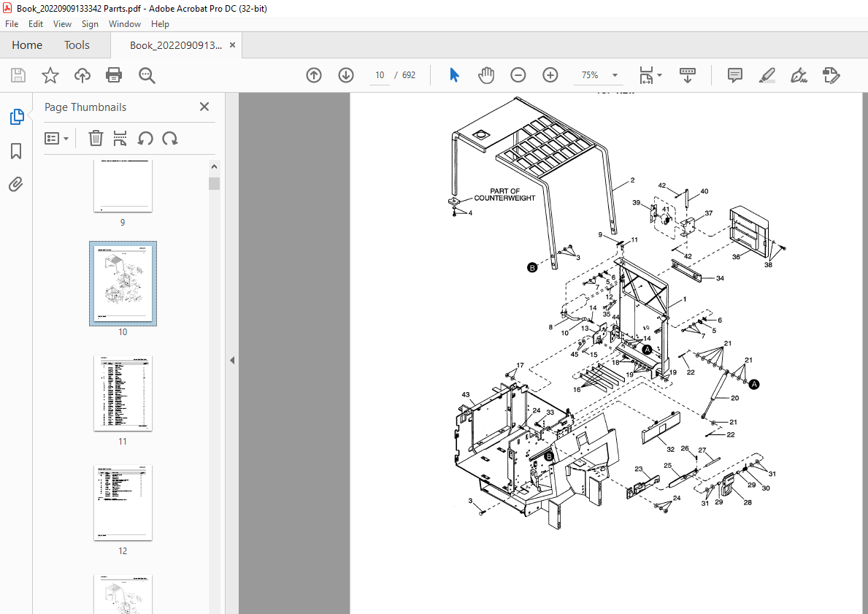This screenshot has height=614, width=868.
Task: Select the Highlight text tool
Action: [767, 75]
